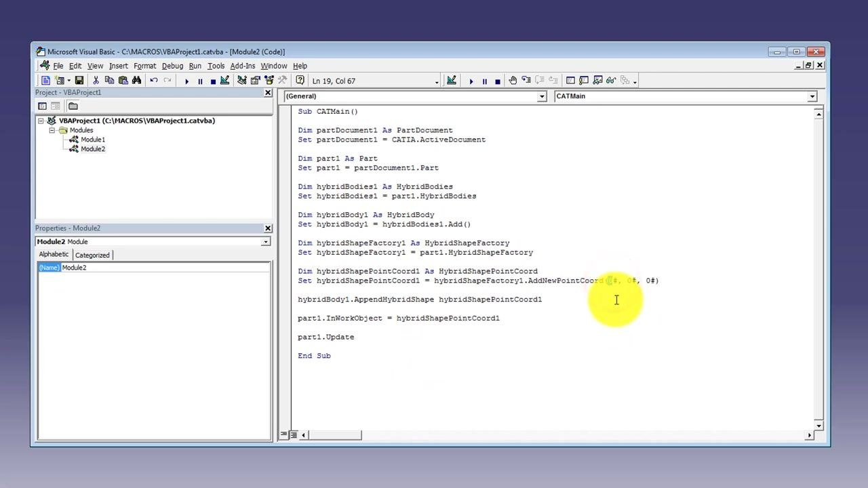The image size is (868, 488).
Task: Open the Module2 Module properties dropdown
Action: click(x=266, y=242)
